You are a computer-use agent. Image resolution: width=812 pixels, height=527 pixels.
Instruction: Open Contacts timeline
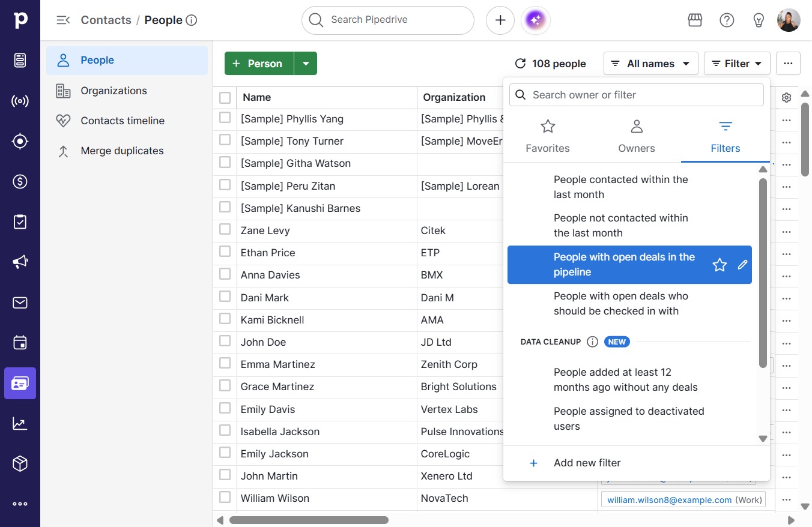click(127, 121)
